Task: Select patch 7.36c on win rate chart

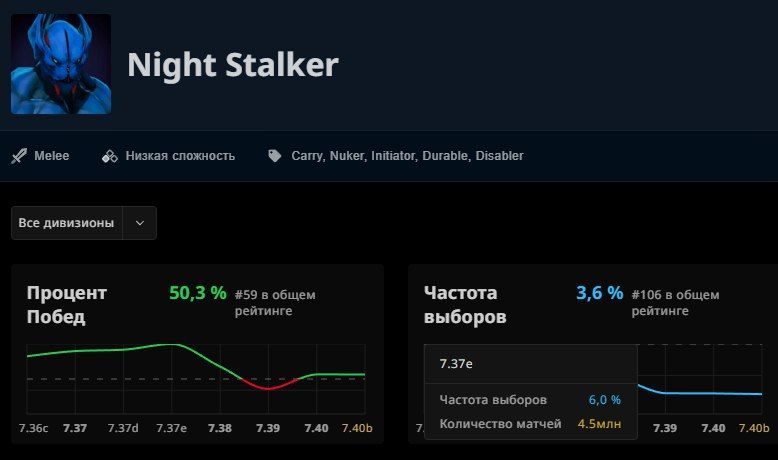Action: coord(33,428)
